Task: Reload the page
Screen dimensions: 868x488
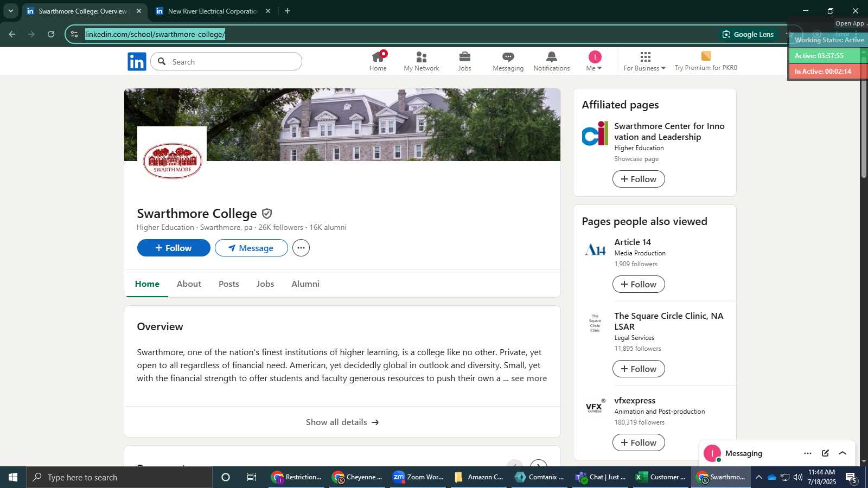Action: pos(51,34)
